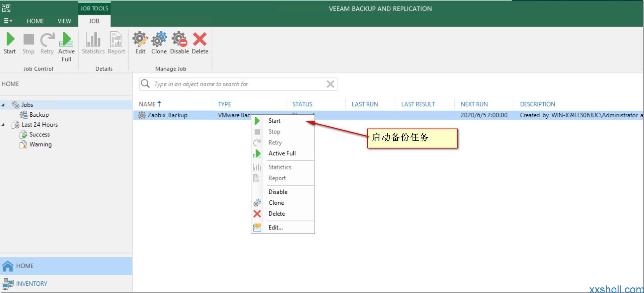Image resolution: width=644 pixels, height=293 pixels.
Task: Choose Active Full in context menu
Action: tap(283, 153)
